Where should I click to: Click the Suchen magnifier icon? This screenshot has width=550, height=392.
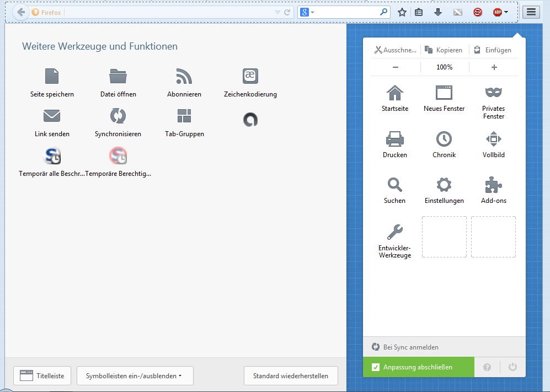click(395, 185)
